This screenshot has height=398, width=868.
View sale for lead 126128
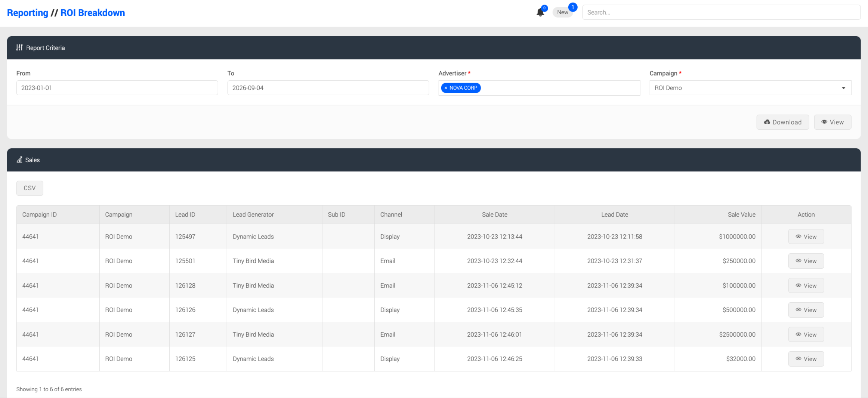pos(806,286)
